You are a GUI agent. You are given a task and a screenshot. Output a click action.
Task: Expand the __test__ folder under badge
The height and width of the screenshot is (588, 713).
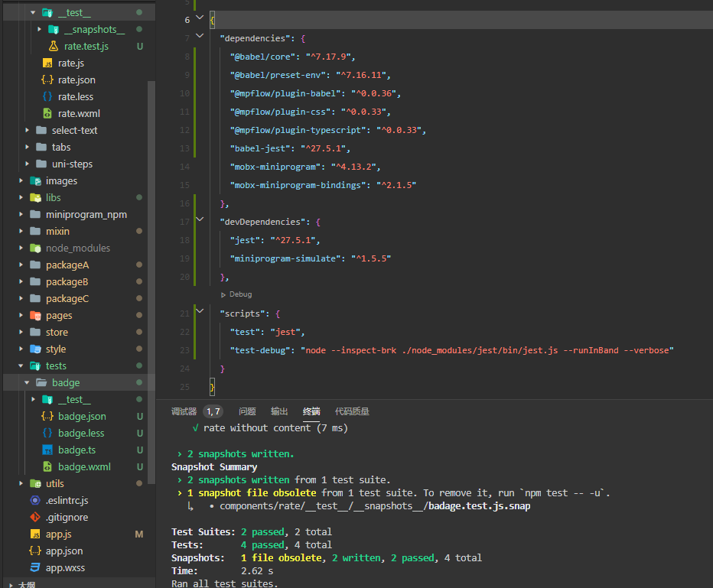[x=33, y=399]
